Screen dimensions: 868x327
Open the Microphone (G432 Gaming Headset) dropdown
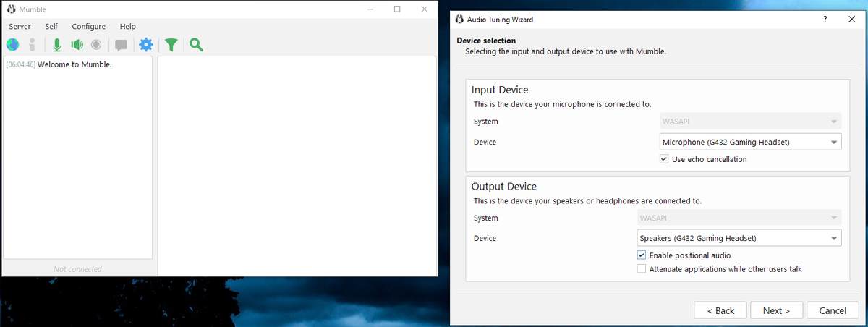tap(750, 142)
